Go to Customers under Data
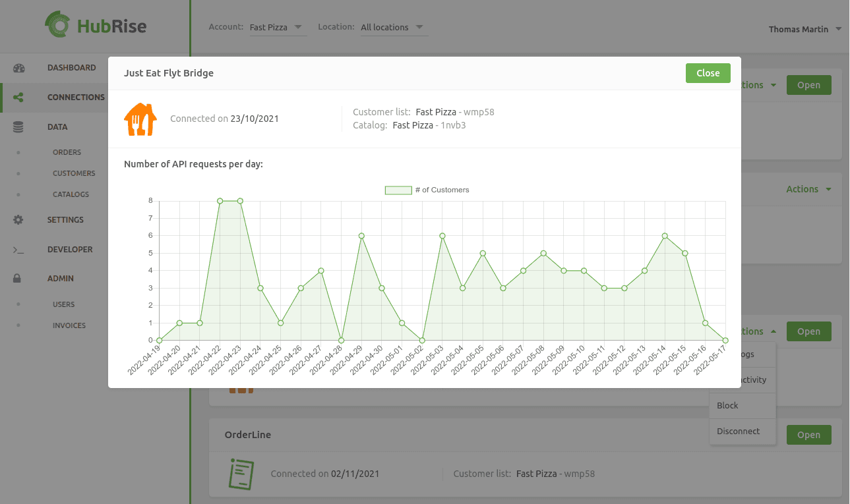The height and width of the screenshot is (504, 850). pos(73,173)
